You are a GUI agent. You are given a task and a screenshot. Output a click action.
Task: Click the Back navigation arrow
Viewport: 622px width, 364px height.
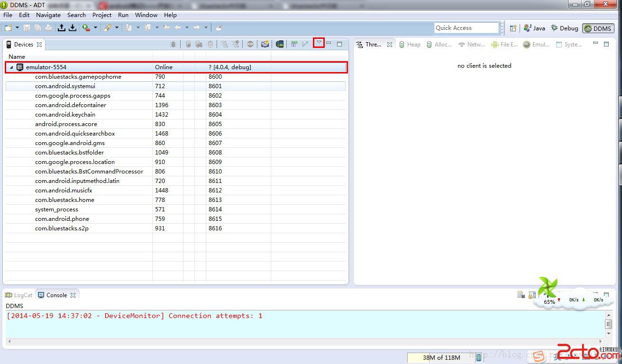coord(178,28)
